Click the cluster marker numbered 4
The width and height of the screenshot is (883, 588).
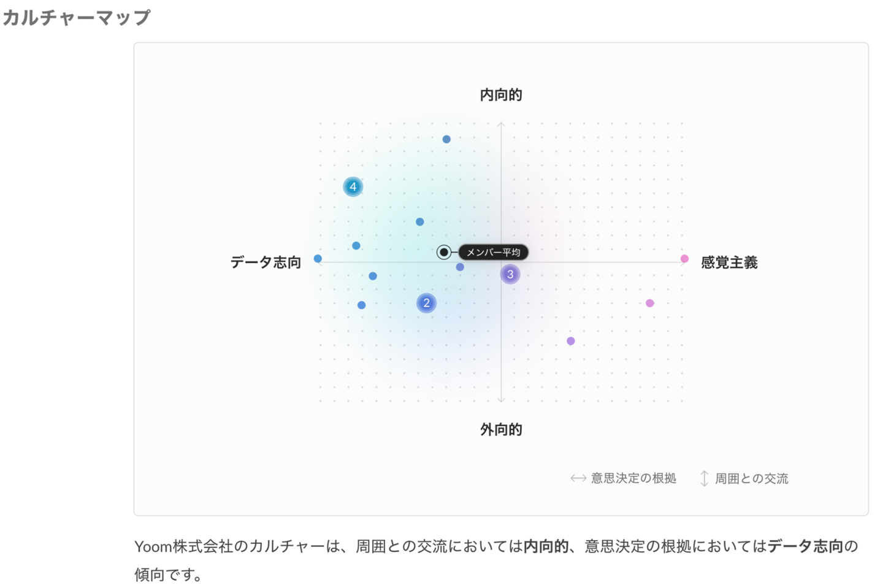(353, 186)
